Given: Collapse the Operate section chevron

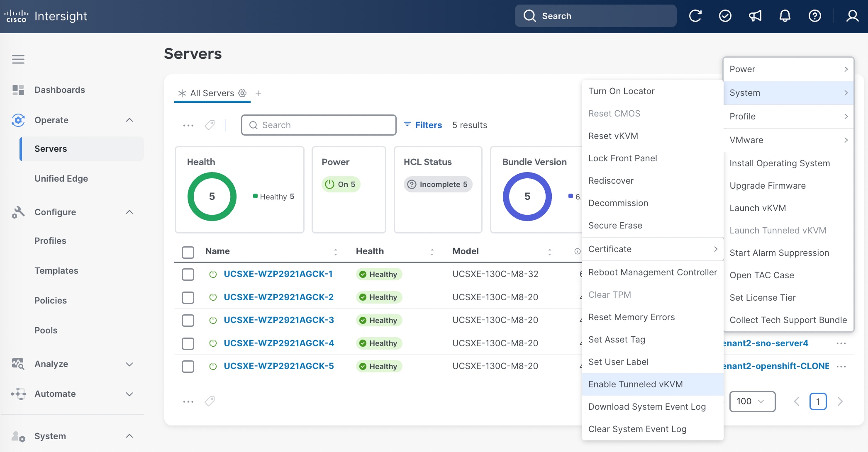Looking at the screenshot, I should pyautogui.click(x=129, y=120).
